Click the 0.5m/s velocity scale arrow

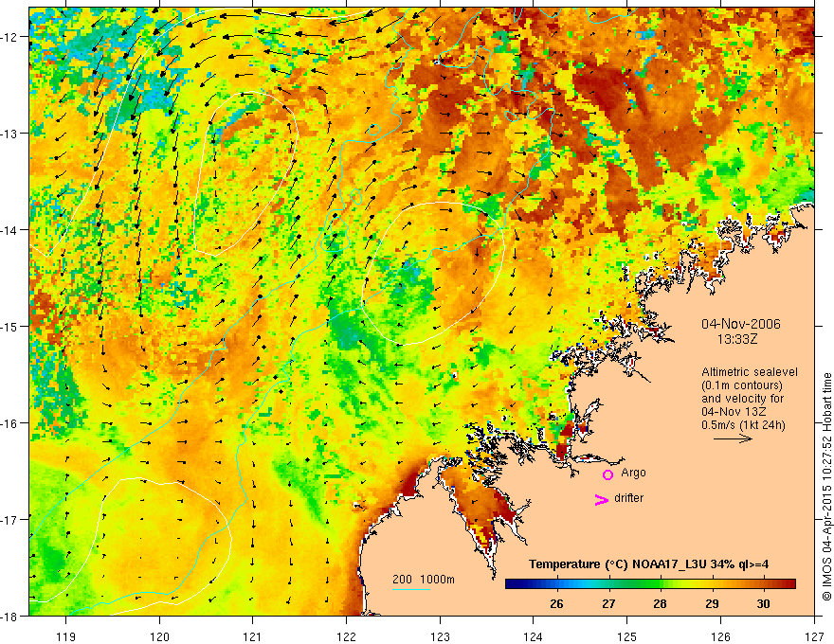click(733, 438)
